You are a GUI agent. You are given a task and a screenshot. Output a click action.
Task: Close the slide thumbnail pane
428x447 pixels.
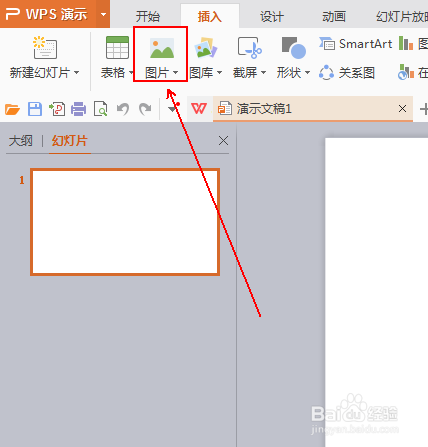(223, 141)
